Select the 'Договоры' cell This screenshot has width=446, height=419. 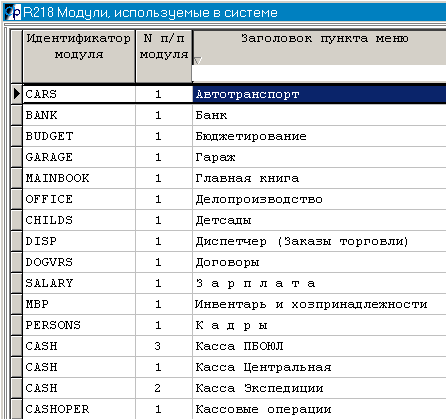[319, 262]
